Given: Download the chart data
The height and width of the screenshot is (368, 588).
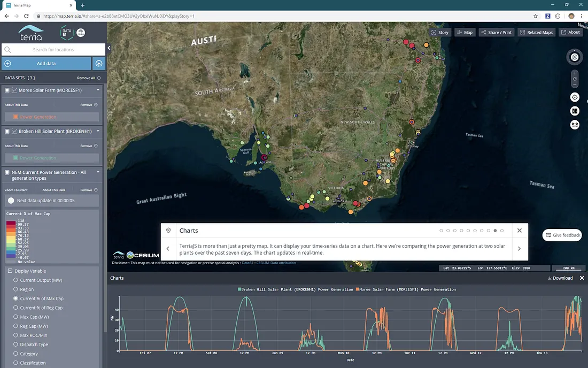Looking at the screenshot, I should [x=560, y=278].
